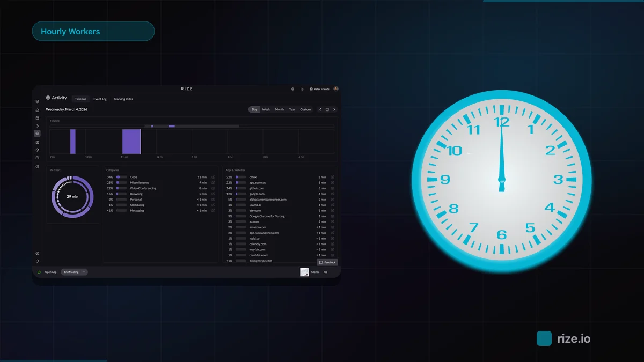644x362 pixels.
Task: Toggle tracking with the green power icon
Action: click(x=40, y=272)
